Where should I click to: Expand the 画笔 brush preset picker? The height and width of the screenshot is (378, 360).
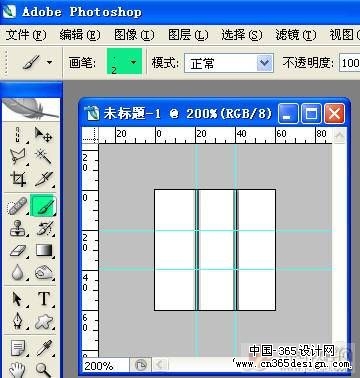coord(124,61)
